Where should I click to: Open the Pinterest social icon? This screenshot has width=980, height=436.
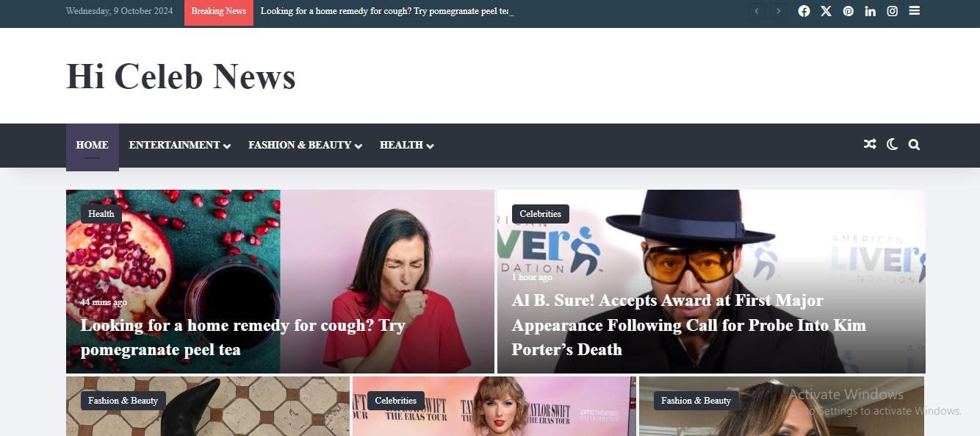pos(848,11)
